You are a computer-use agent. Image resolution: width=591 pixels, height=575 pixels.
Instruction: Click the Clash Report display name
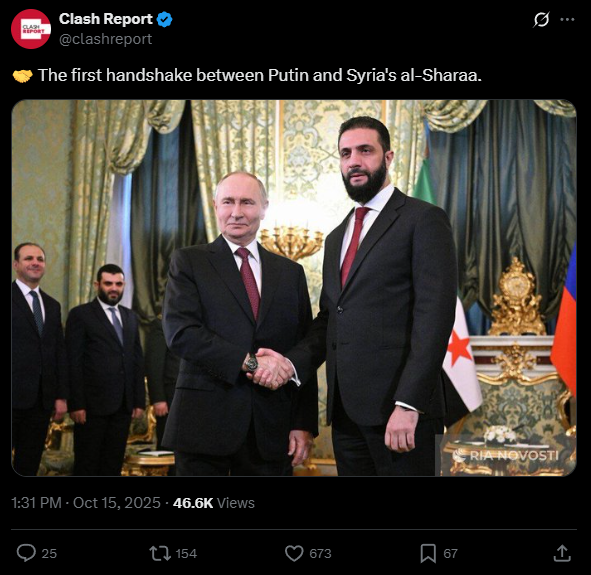click(x=106, y=19)
